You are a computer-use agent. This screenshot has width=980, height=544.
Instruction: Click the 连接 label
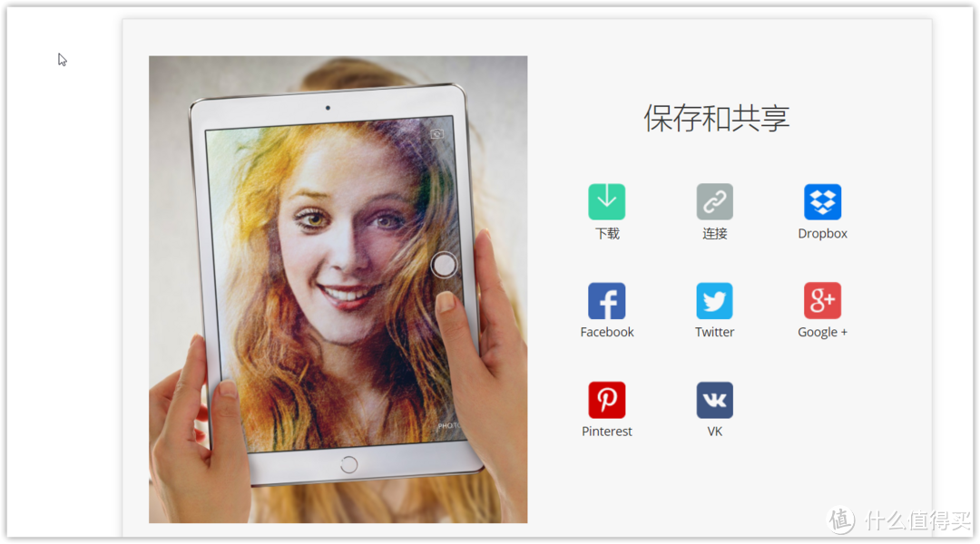pos(714,234)
